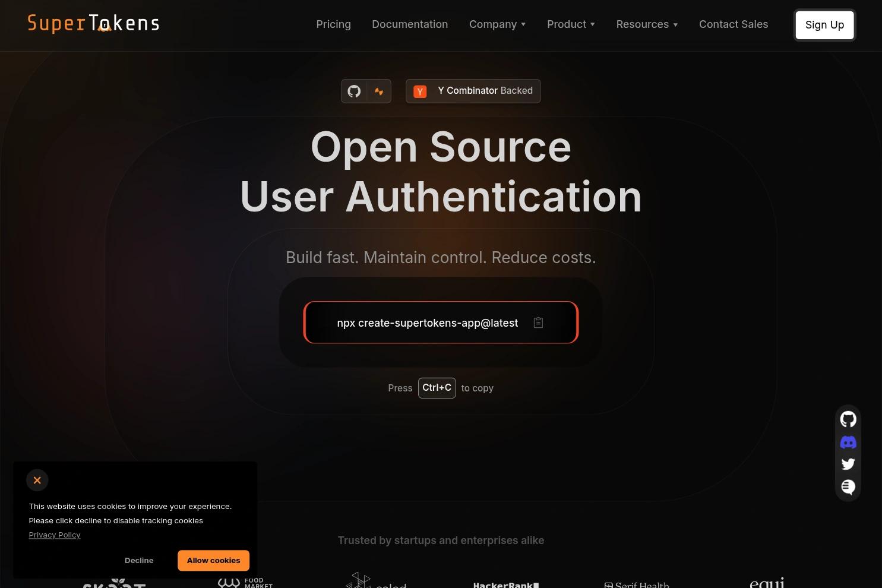The image size is (882, 588).
Task: Open the Privacy Policy link
Action: [x=55, y=535]
